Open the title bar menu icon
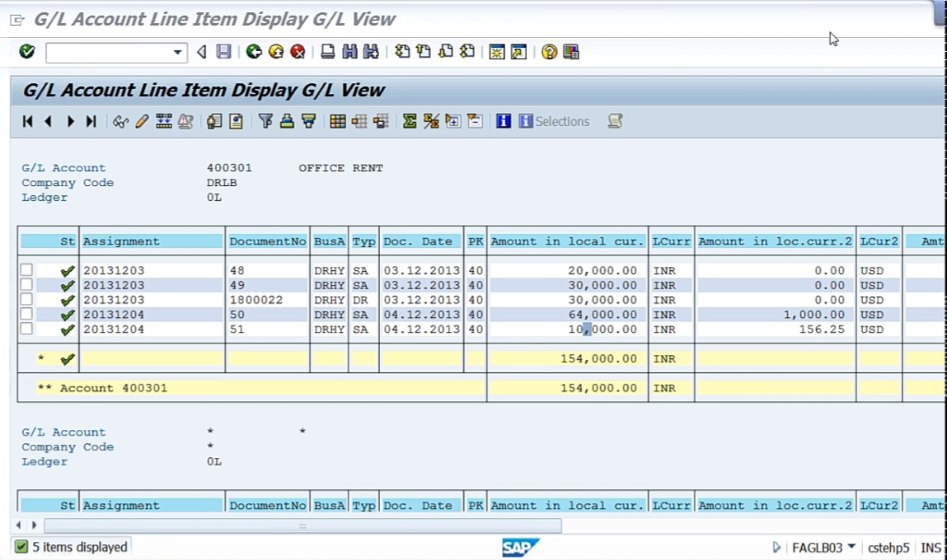 point(17,20)
